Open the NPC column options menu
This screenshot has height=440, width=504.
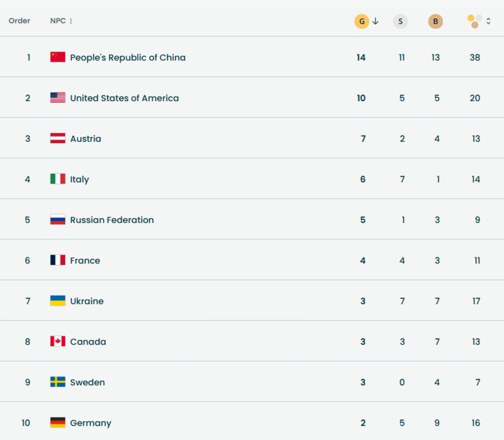[71, 21]
